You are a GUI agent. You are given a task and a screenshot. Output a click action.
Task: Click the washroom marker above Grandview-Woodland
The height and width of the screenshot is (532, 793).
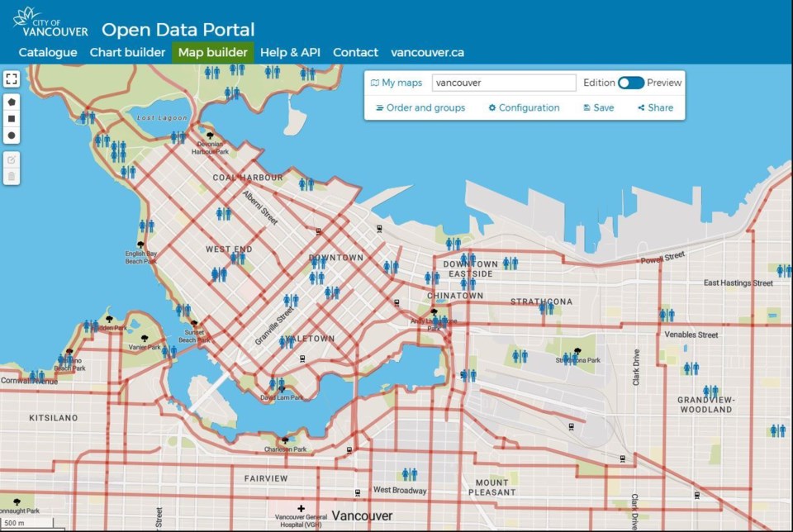tap(710, 391)
